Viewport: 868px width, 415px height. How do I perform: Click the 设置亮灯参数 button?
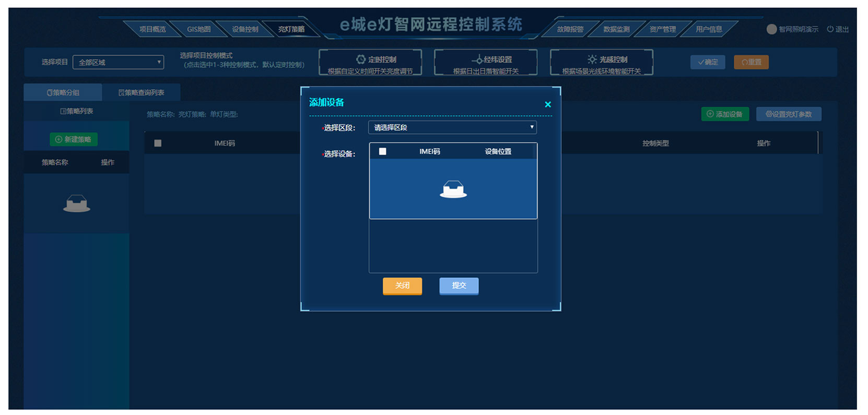(789, 114)
